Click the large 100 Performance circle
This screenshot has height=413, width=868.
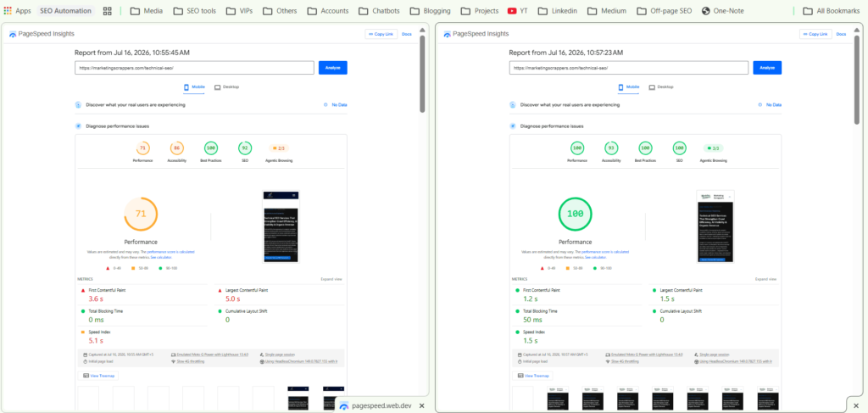576,215
